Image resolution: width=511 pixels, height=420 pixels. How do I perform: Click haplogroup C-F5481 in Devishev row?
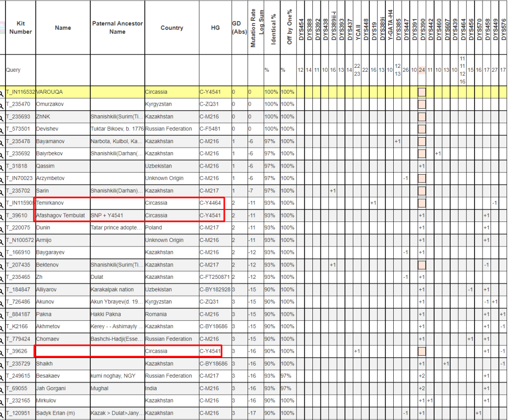pos(210,129)
